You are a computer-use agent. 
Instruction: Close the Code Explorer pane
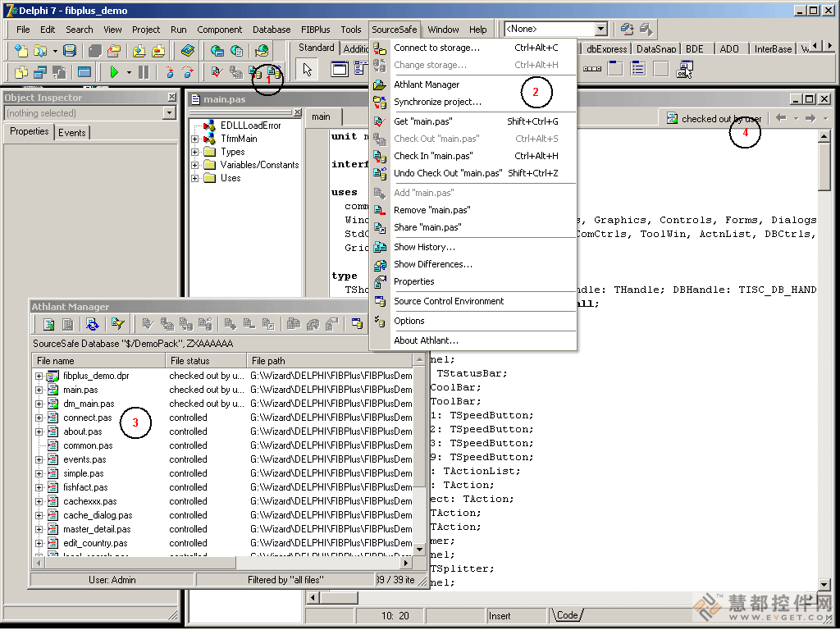297,112
